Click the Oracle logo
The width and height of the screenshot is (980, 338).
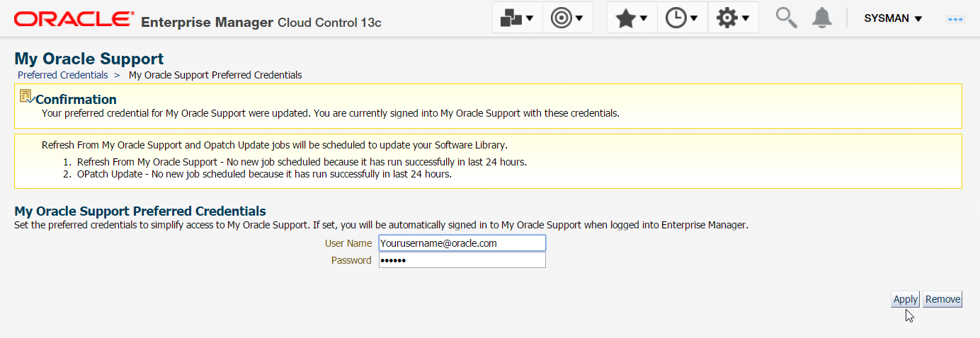74,19
